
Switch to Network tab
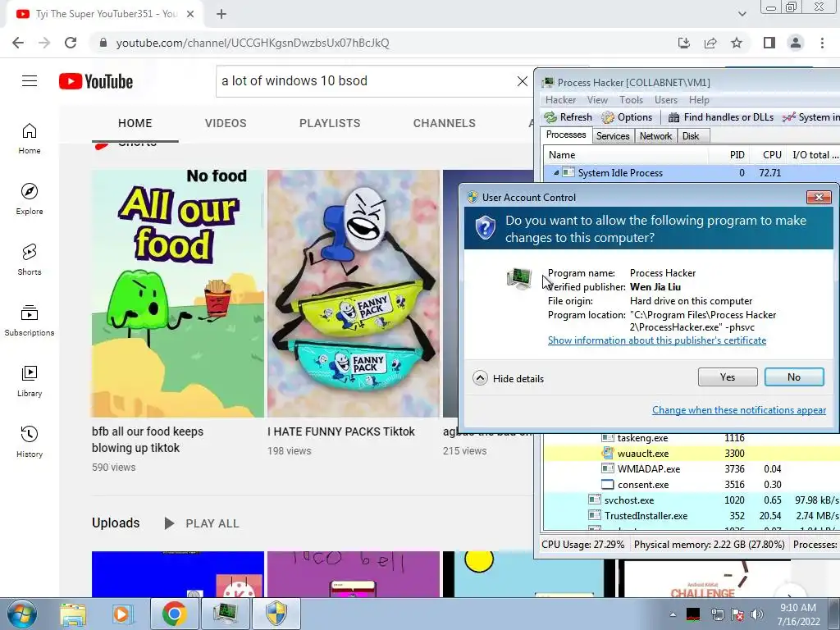coord(655,136)
